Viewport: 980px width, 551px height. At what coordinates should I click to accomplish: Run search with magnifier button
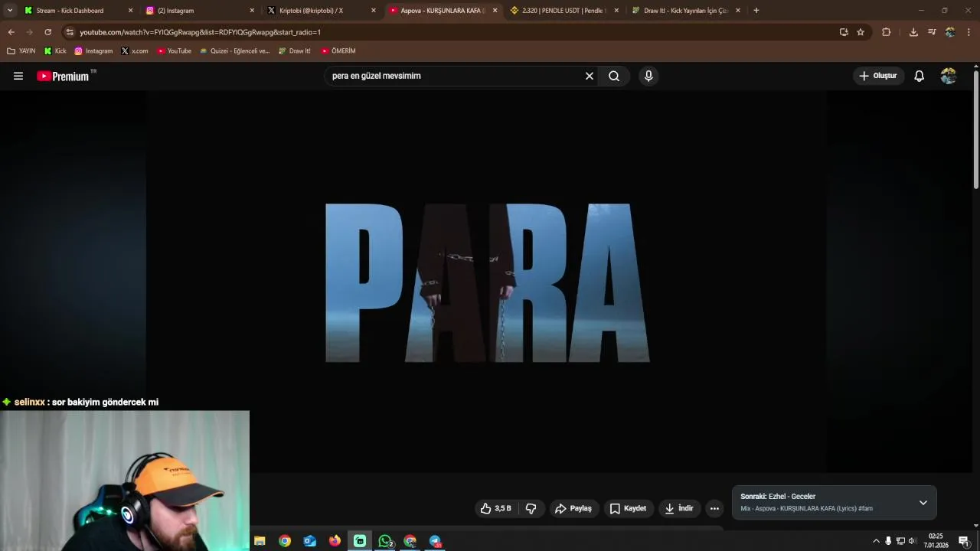(614, 76)
